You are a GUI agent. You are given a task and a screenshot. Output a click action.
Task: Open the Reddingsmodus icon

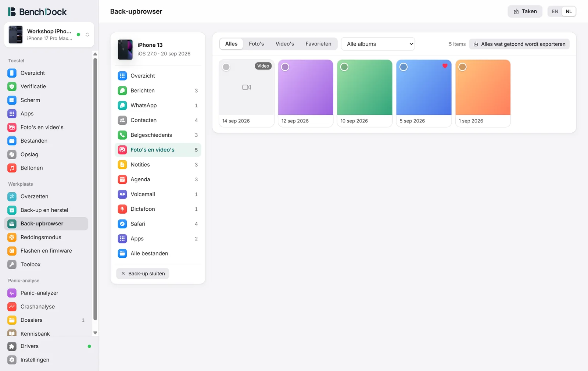[x=12, y=237]
